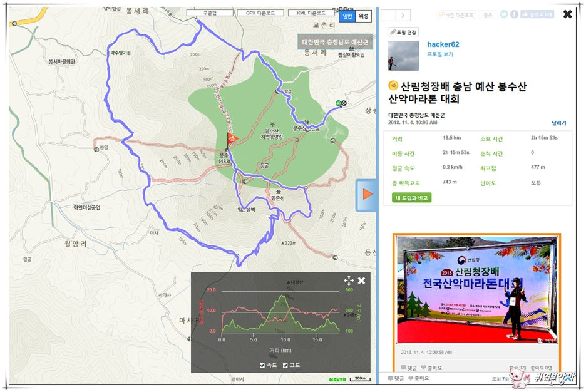The height and width of the screenshot is (392, 586).
Task: Click the 약수암기점 label on map
Action: tap(120, 53)
